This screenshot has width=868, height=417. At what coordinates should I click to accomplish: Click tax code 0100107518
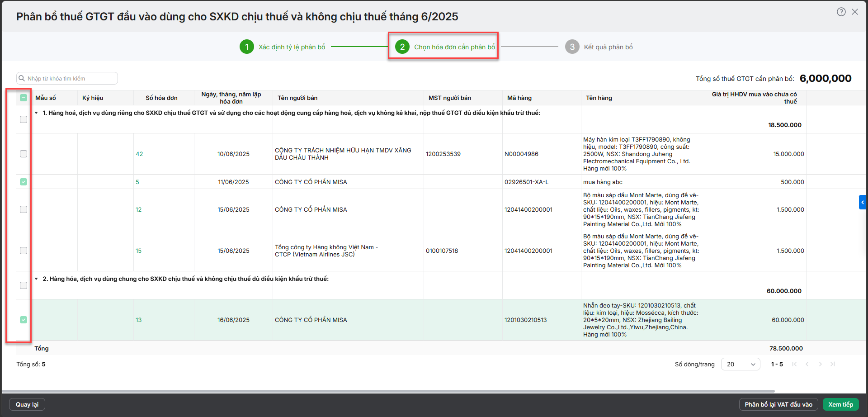pyautogui.click(x=442, y=251)
